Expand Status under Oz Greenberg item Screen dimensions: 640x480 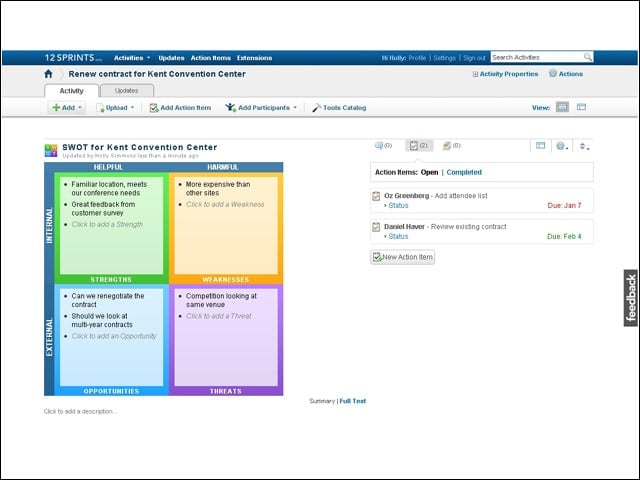pos(398,205)
